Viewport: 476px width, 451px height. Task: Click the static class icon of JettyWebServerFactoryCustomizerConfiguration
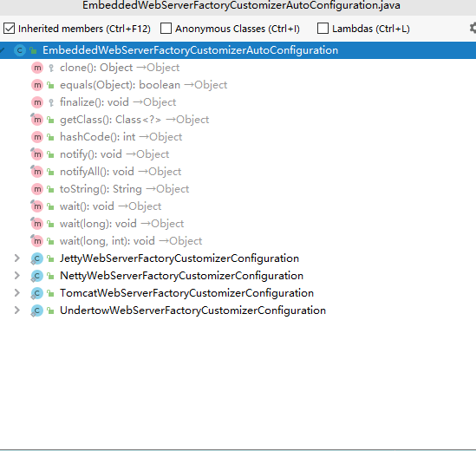pyautogui.click(x=37, y=258)
